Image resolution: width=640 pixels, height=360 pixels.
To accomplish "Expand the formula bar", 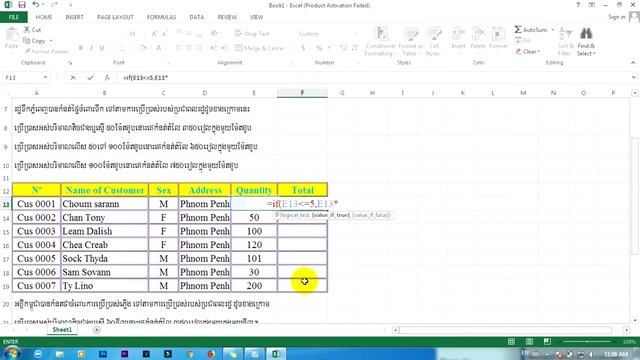I will tap(633, 78).
